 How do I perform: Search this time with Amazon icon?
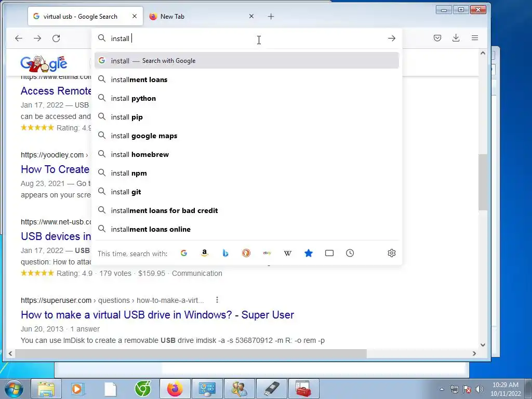point(205,253)
